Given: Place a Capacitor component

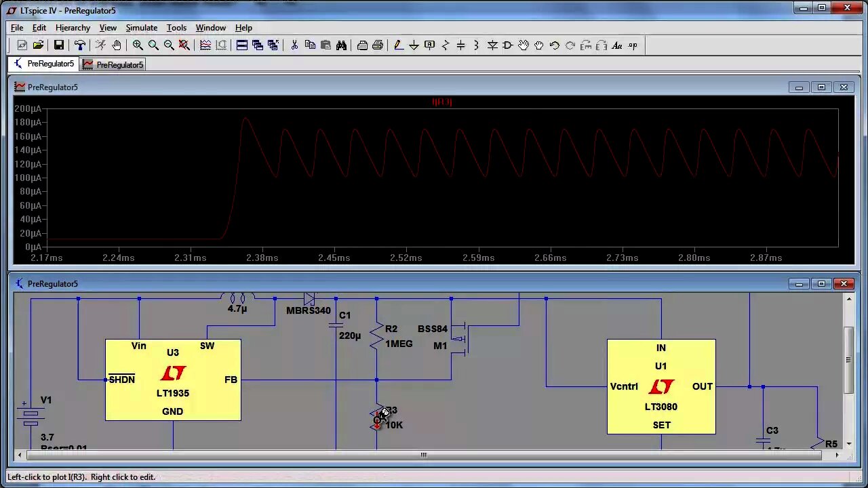Looking at the screenshot, I should coord(460,45).
